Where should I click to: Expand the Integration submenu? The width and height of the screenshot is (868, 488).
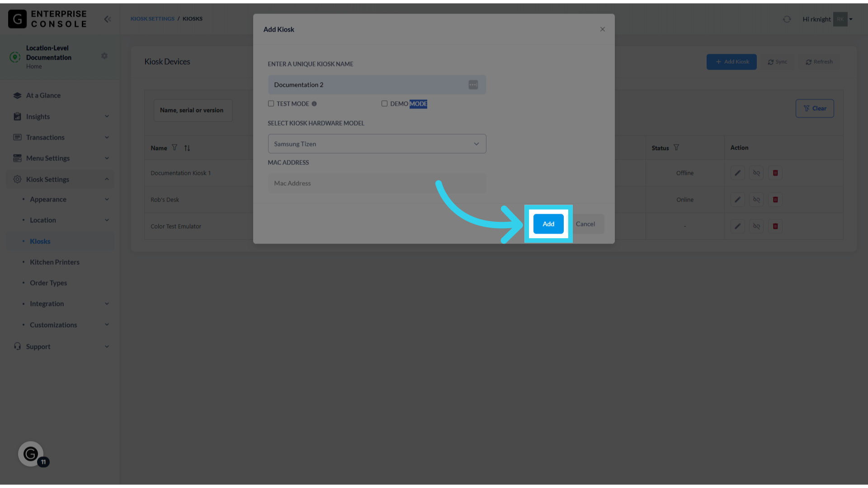tap(60, 304)
